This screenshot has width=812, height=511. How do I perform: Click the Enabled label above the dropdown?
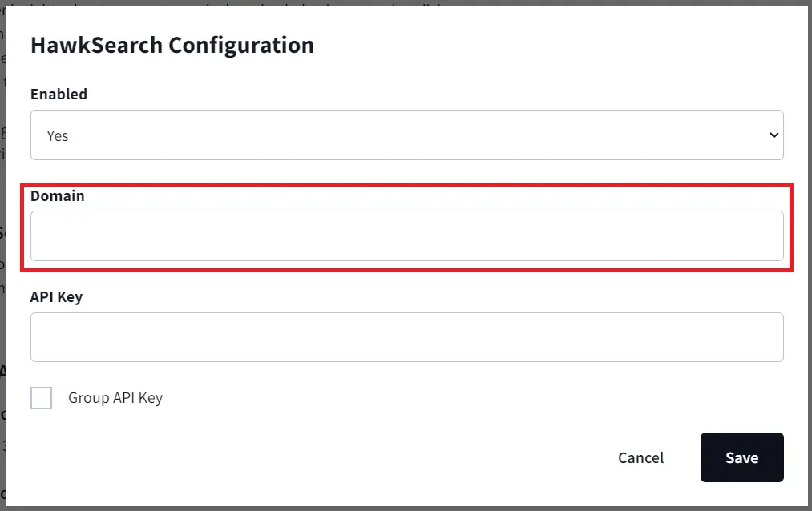pyautogui.click(x=59, y=94)
